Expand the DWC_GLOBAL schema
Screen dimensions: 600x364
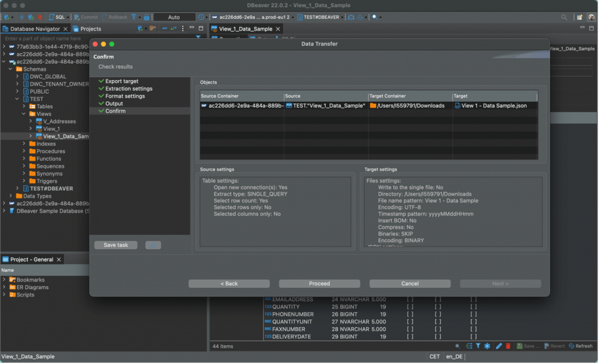[x=17, y=77]
